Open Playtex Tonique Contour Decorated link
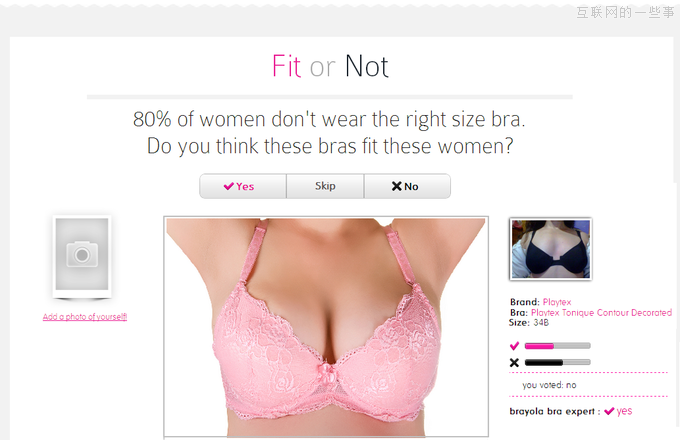Image resolution: width=680 pixels, height=440 pixels. click(x=602, y=313)
